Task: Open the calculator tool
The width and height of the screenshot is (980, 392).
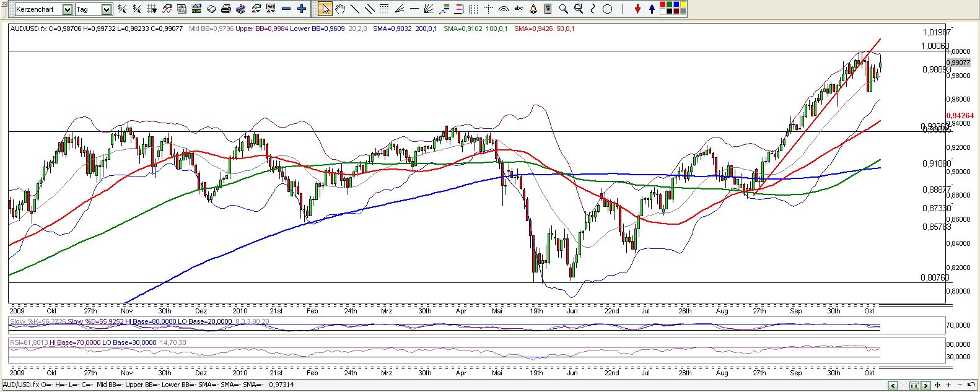Action: click(548, 9)
